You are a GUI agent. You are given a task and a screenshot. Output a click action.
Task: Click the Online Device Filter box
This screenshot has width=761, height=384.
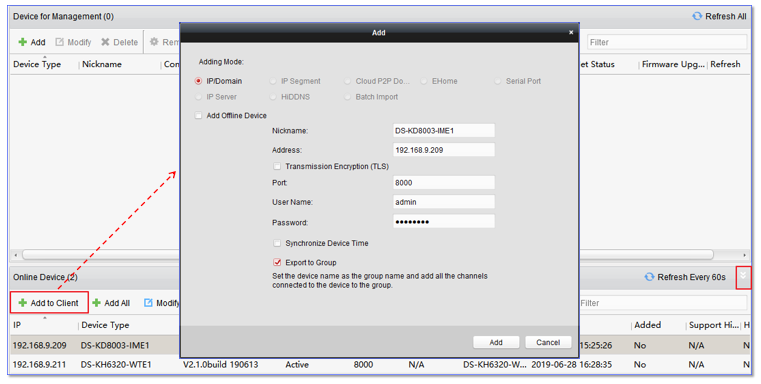[x=663, y=303]
